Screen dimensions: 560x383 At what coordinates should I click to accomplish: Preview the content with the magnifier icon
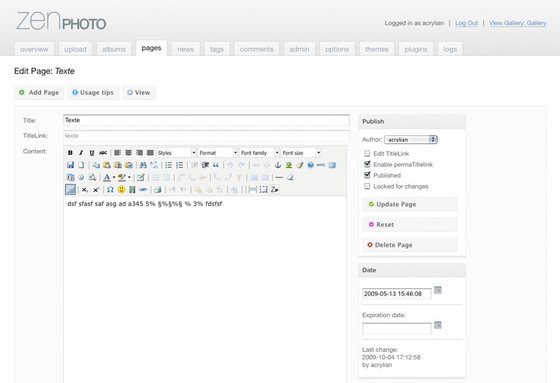(92, 177)
